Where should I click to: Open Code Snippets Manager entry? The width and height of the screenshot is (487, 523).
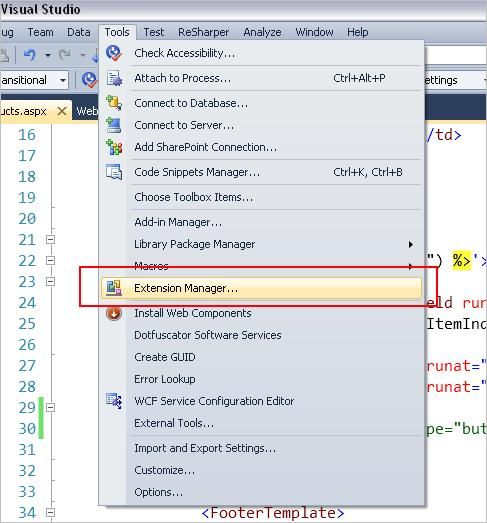click(x=262, y=172)
